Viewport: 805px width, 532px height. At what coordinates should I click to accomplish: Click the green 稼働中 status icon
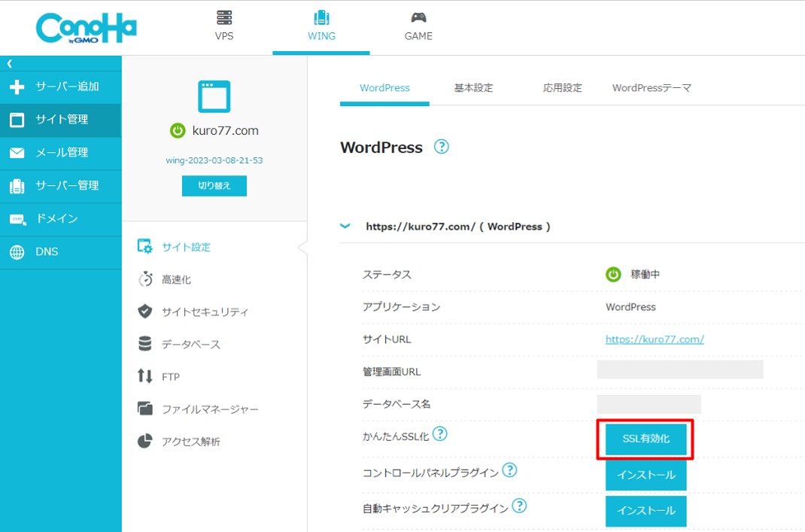pos(613,274)
